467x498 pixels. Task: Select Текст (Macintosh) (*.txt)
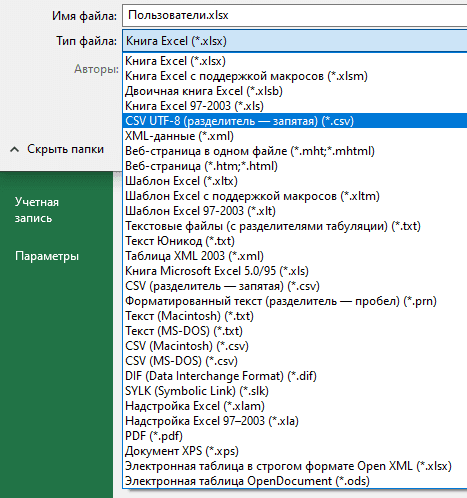(295, 316)
